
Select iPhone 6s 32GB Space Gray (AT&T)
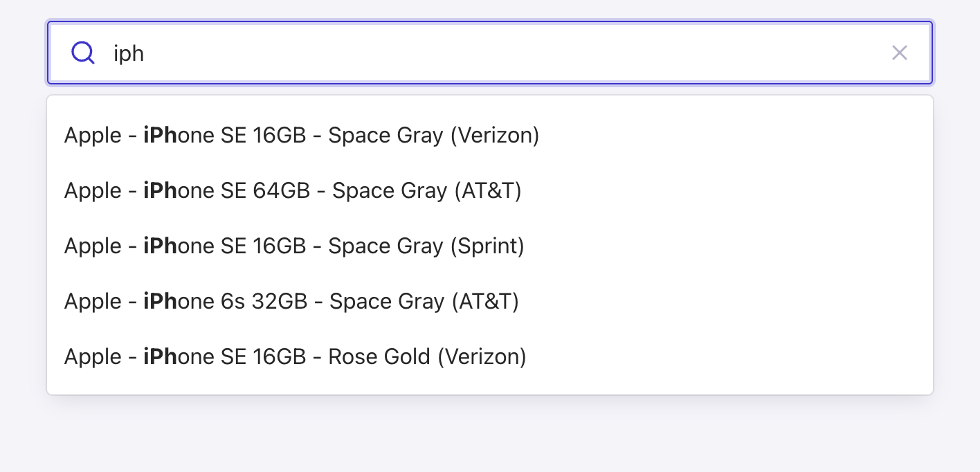pyautogui.click(x=291, y=301)
